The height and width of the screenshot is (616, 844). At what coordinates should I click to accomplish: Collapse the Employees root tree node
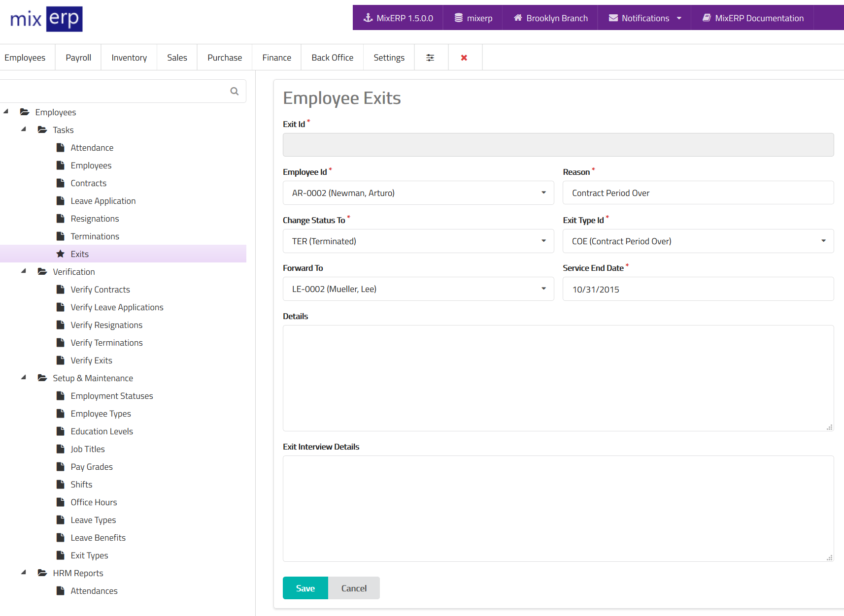(x=6, y=111)
